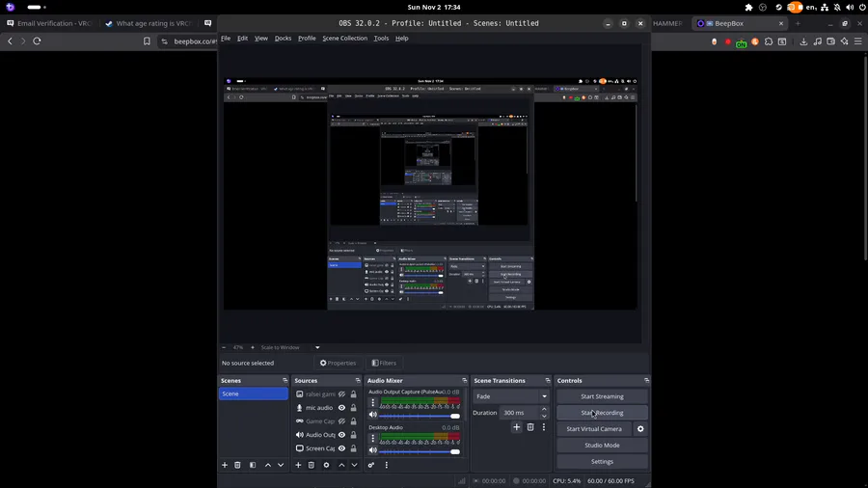Open the File menu in OBS
Image resolution: width=868 pixels, height=488 pixels.
[x=226, y=39]
